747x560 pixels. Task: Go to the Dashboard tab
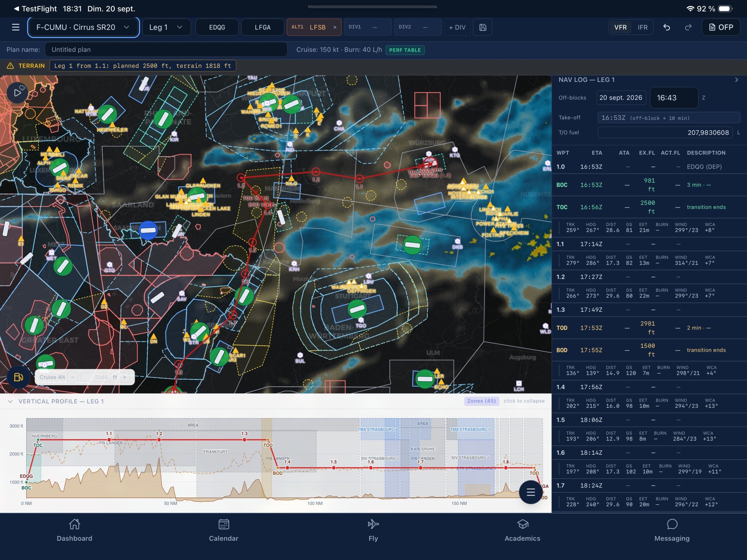[x=74, y=531]
